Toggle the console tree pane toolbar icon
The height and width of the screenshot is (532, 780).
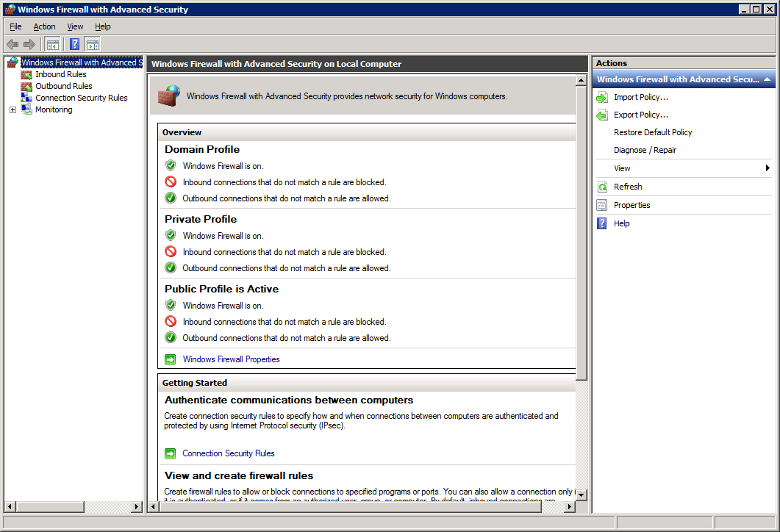pos(53,45)
